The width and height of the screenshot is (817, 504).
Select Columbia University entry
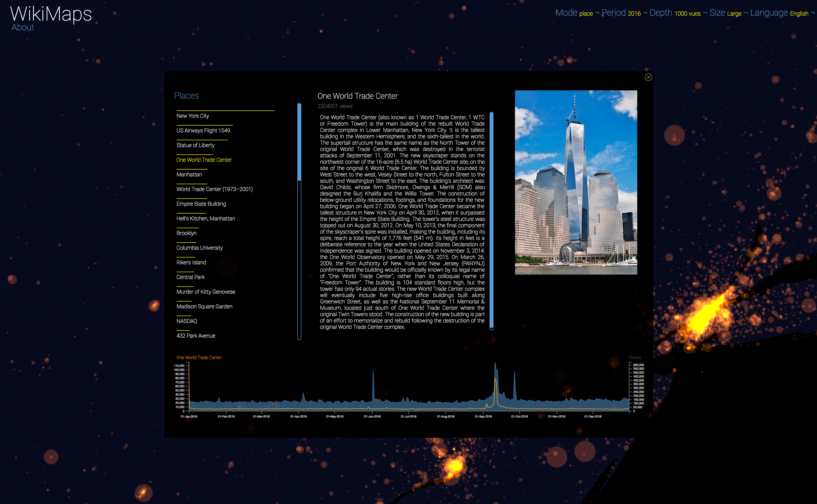[x=200, y=248]
